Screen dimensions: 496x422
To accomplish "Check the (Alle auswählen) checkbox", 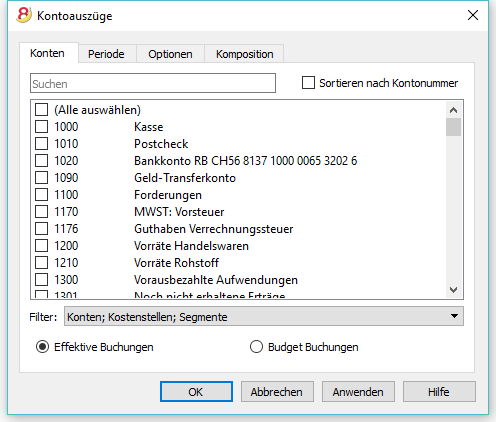I will click(41, 110).
